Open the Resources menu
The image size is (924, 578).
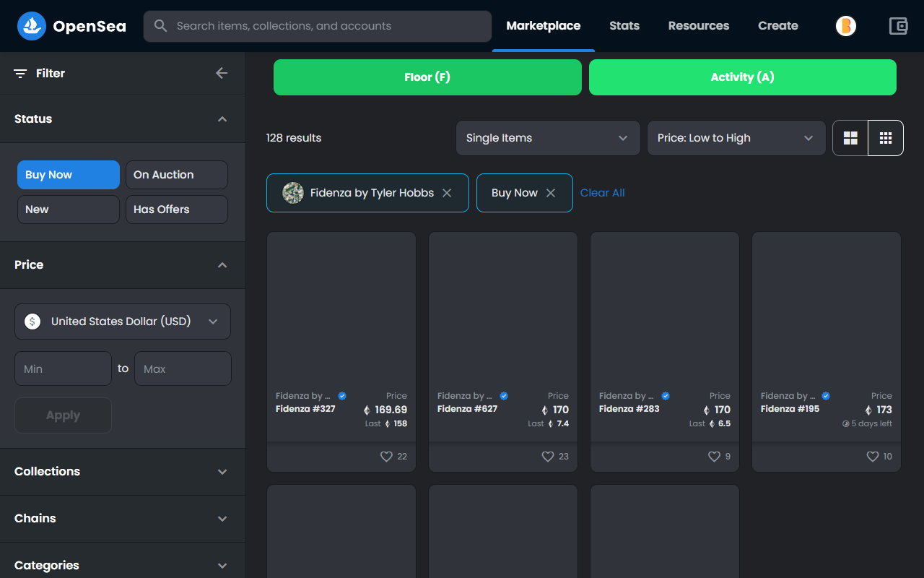tap(699, 26)
